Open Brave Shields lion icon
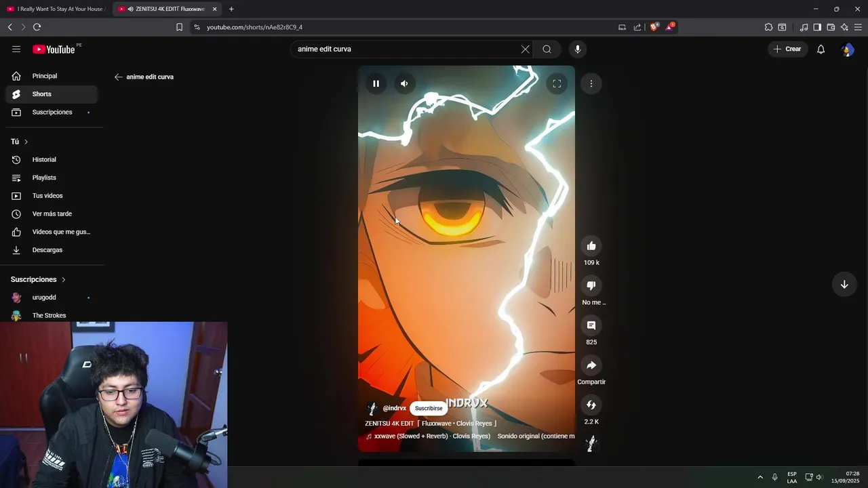 coord(654,27)
